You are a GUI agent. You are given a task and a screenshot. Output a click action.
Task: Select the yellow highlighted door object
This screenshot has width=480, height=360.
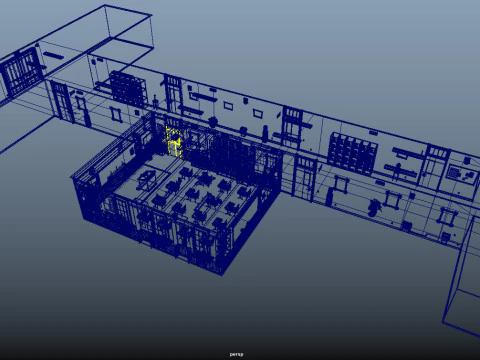click(x=174, y=141)
